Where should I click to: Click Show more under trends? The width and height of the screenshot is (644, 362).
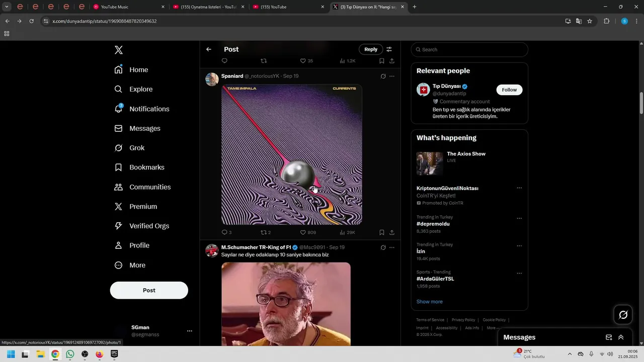430,302
